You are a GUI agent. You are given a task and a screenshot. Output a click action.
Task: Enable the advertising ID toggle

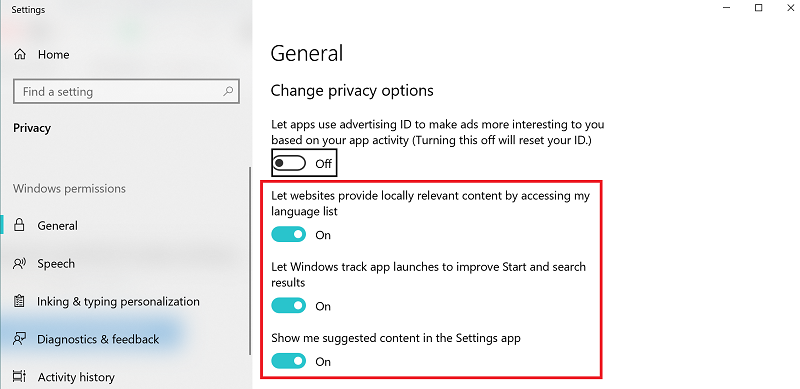(x=289, y=163)
